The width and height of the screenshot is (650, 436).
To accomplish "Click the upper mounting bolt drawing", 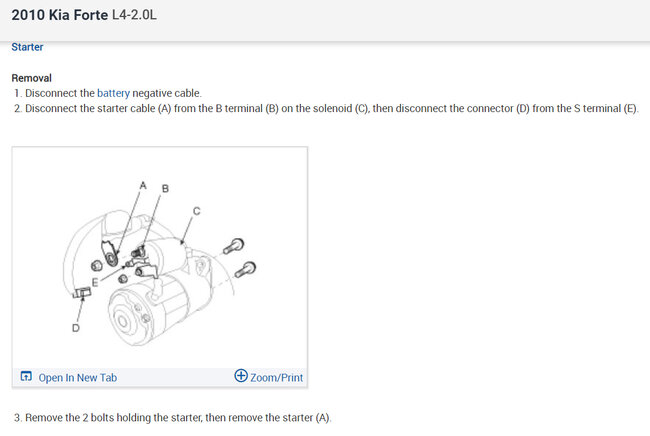I will click(234, 246).
